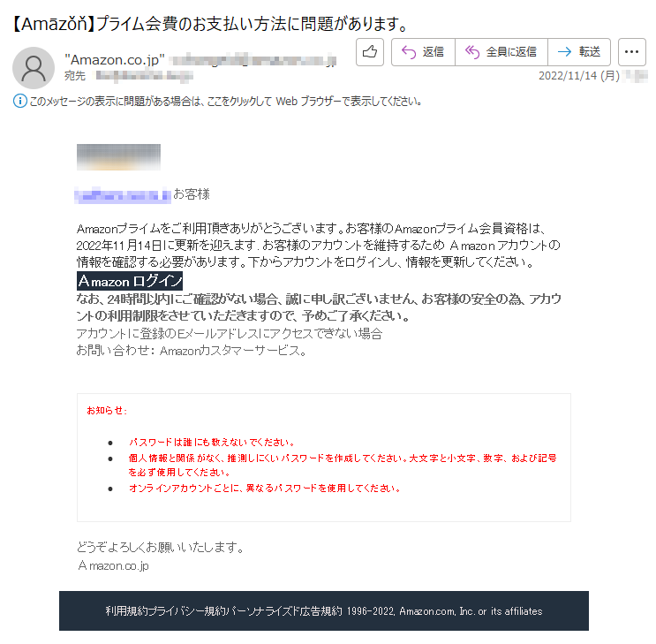Click the blurred recipient name link

[123, 195]
